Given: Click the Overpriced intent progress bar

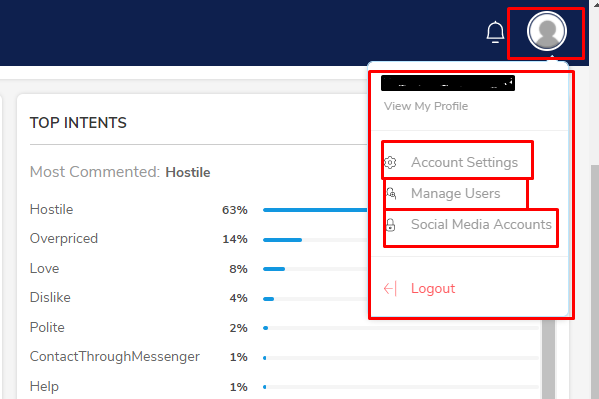Looking at the screenshot, I should [315, 240].
